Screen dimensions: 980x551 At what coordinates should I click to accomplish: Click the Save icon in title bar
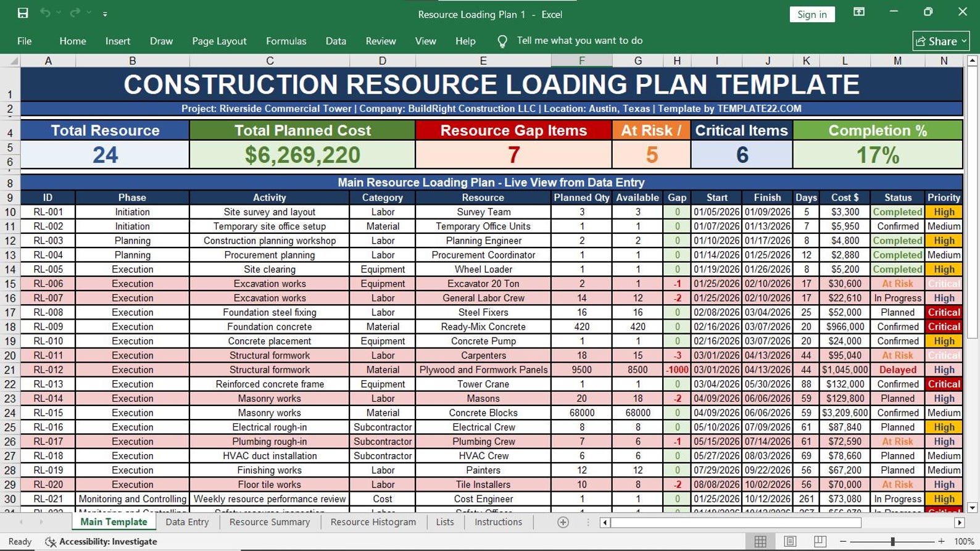coord(23,13)
